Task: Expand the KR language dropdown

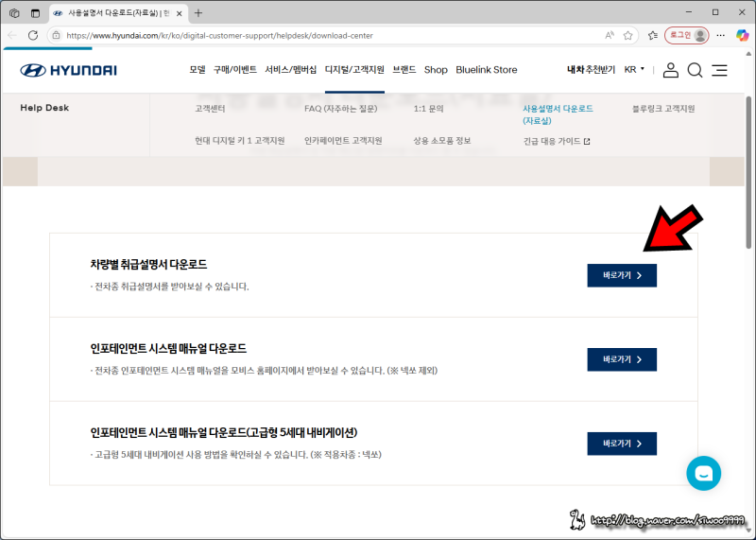Action: pos(634,69)
